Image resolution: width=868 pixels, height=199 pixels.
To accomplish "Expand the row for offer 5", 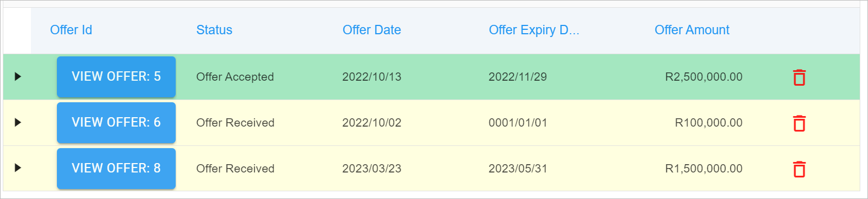I will coord(18,76).
